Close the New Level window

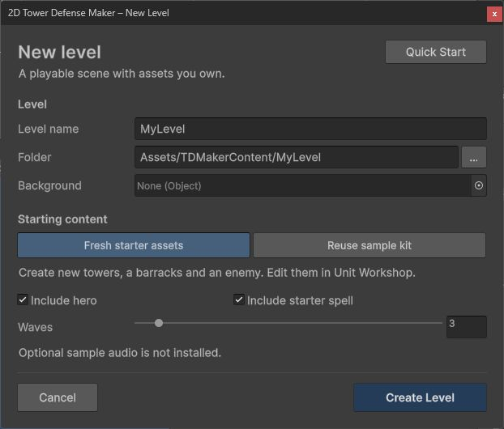click(x=494, y=14)
